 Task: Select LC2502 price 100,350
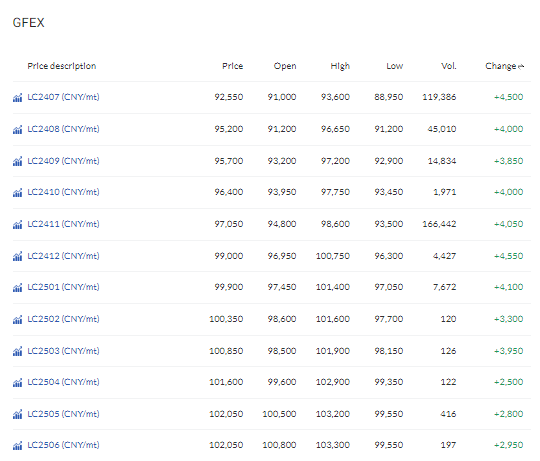pos(226,319)
